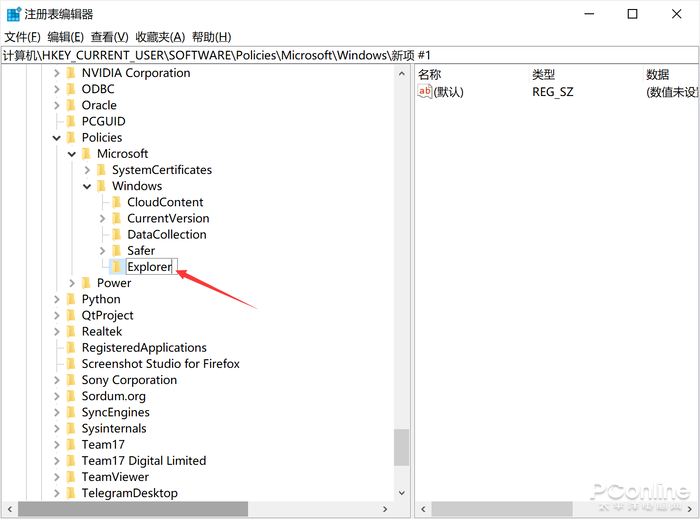Click the REG_SZ type cell
This screenshot has height=519, width=700.
click(553, 92)
